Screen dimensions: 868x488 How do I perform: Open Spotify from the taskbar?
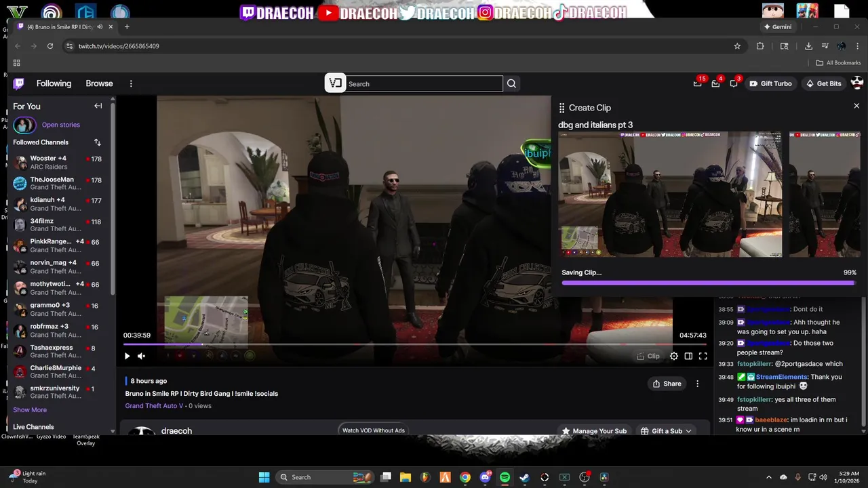pos(505,477)
